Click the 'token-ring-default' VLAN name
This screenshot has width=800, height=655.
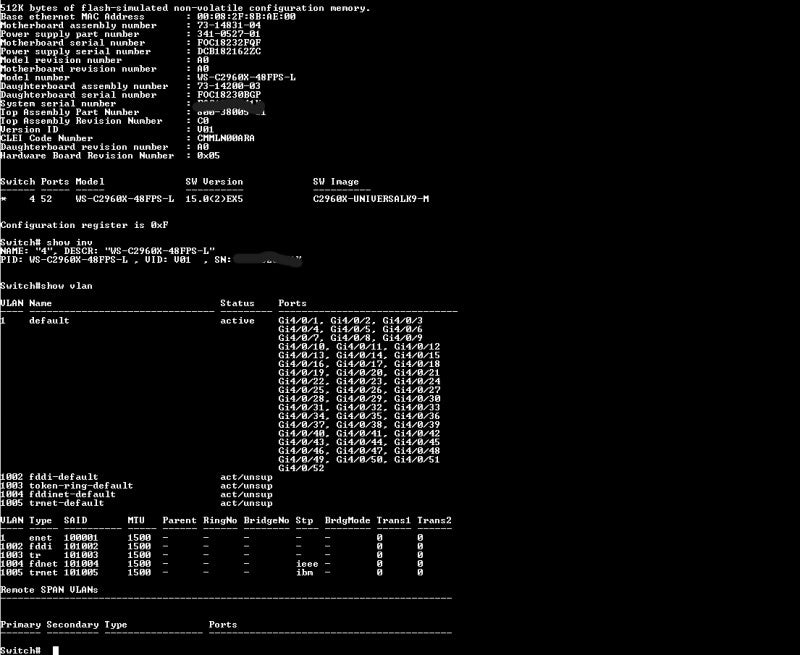(x=81, y=486)
